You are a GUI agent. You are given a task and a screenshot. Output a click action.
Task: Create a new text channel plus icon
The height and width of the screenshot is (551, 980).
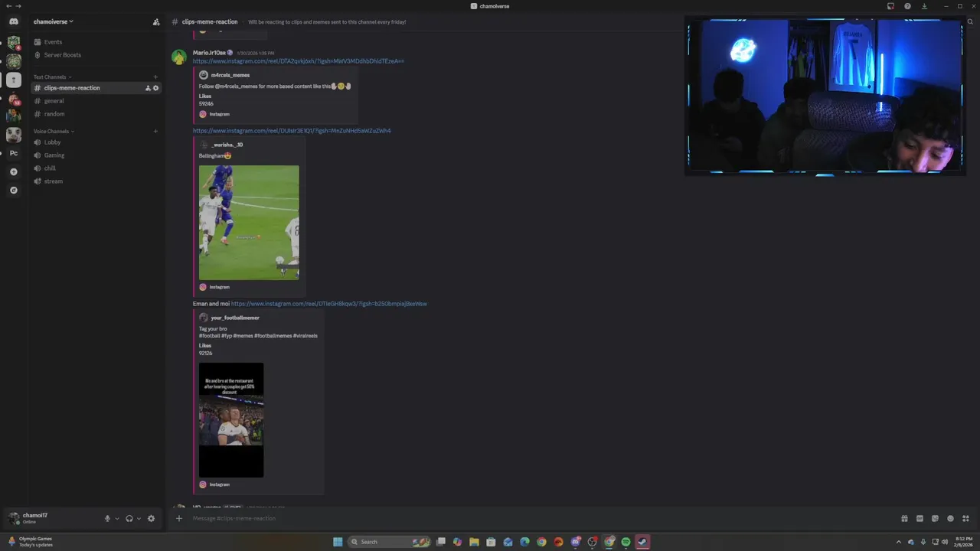pyautogui.click(x=155, y=77)
